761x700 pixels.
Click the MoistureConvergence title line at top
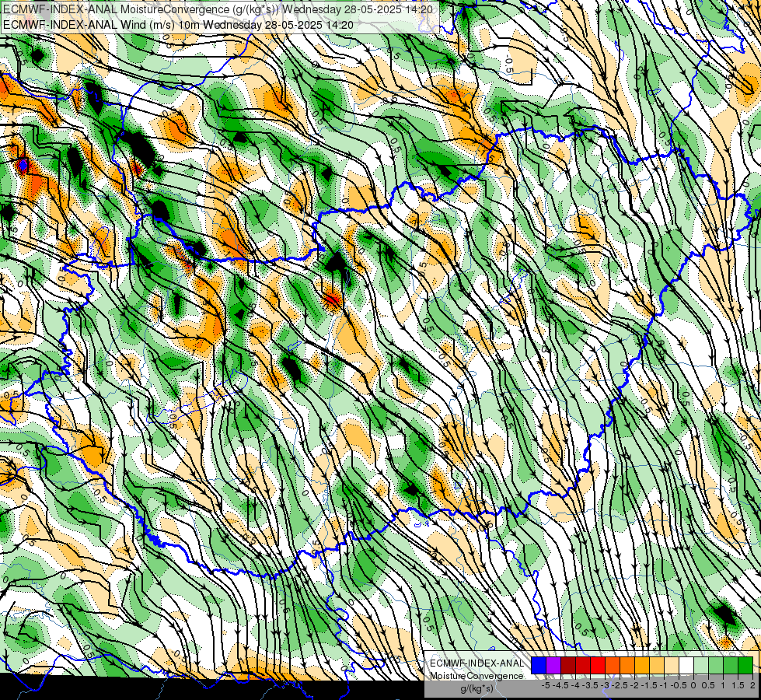218,9
